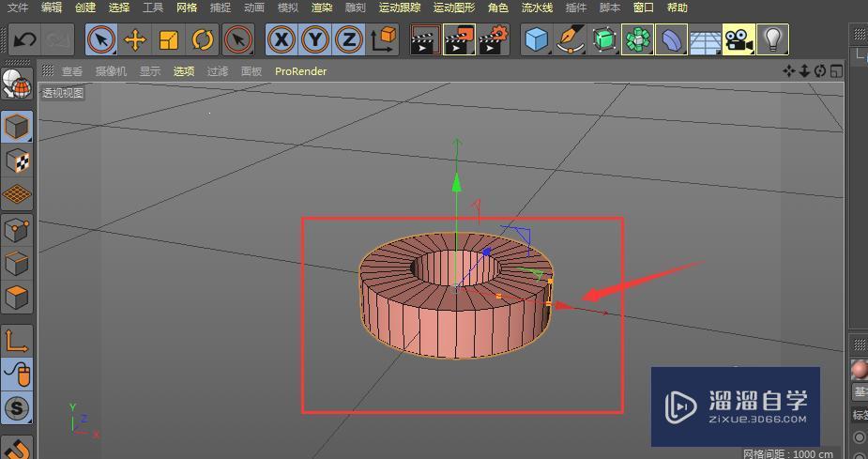Enable Workplane grid mode
Screen dimensions: 868x459
(x=17, y=194)
